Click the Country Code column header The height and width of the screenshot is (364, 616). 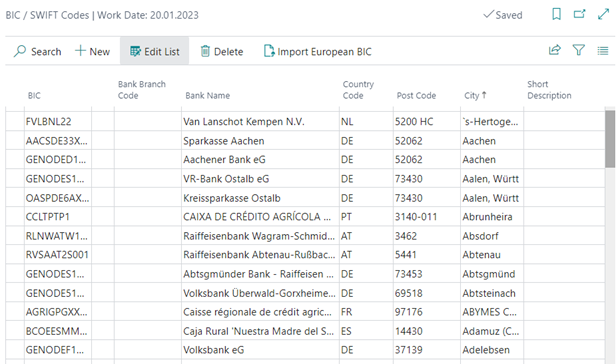coord(358,90)
